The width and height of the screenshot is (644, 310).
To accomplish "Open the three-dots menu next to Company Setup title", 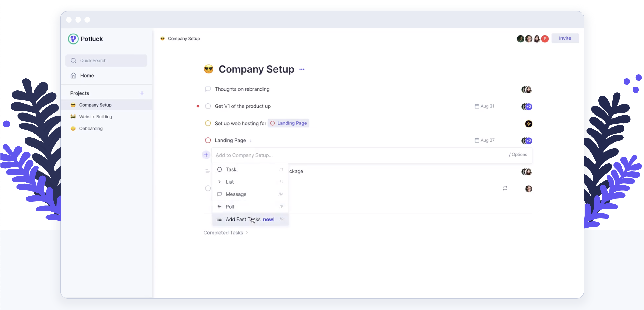I will (x=302, y=69).
